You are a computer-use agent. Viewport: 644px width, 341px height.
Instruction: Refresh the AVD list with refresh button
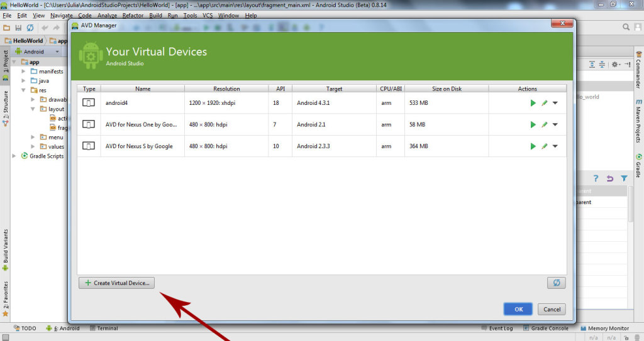556,283
